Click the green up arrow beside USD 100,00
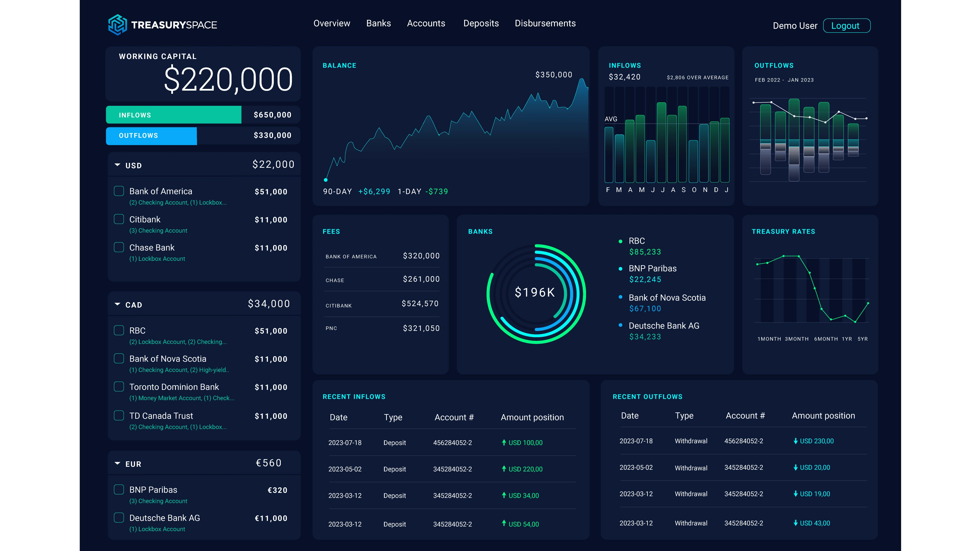The image size is (980, 551). tap(504, 442)
